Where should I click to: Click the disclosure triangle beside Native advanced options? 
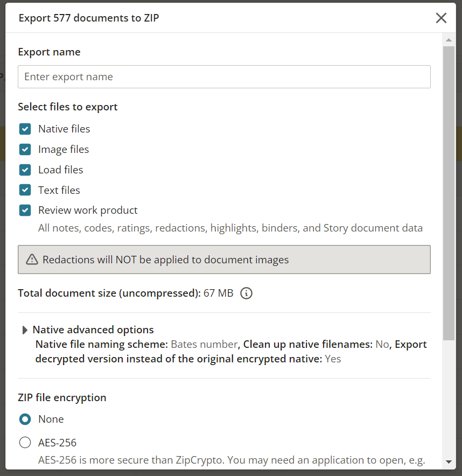click(x=25, y=330)
